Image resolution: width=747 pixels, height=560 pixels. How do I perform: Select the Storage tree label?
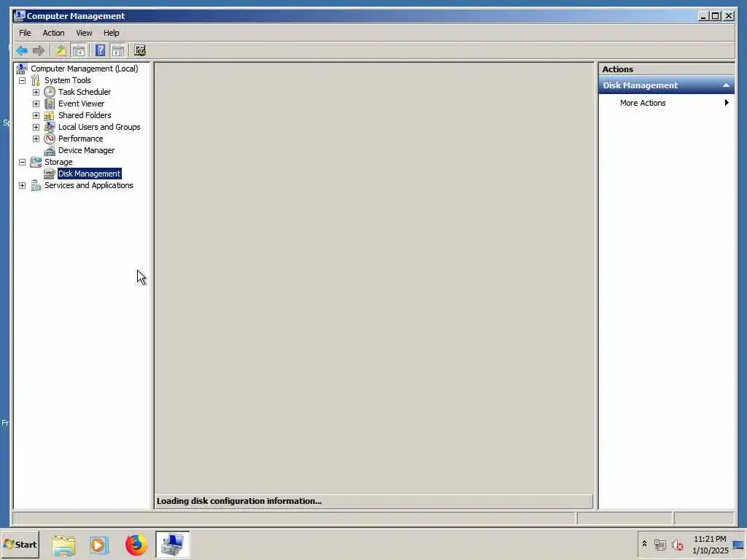pyautogui.click(x=58, y=162)
